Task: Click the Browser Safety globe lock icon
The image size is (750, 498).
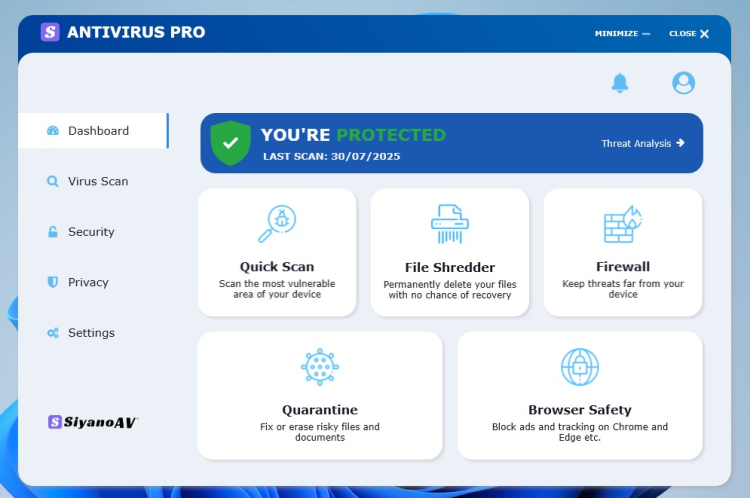Action: point(580,367)
